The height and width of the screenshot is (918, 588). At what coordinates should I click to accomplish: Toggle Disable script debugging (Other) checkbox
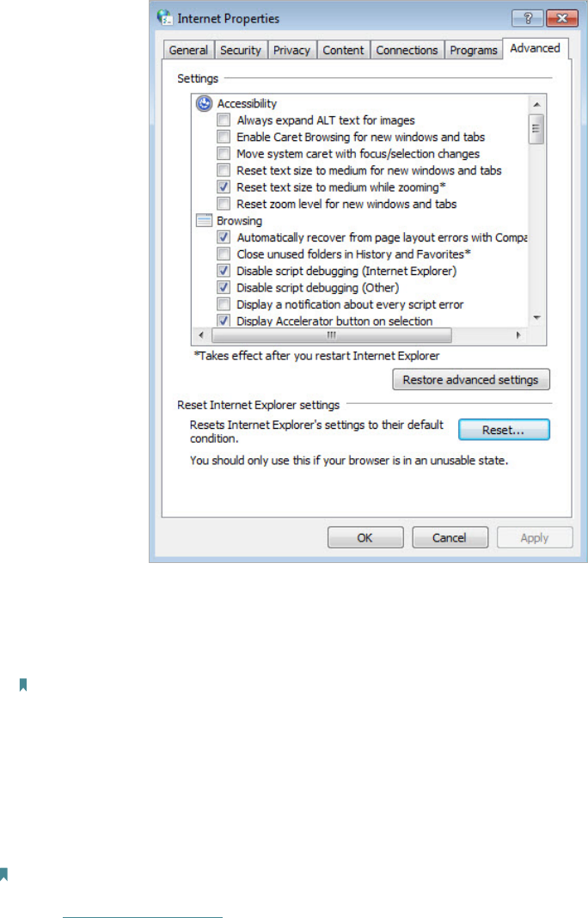point(224,287)
